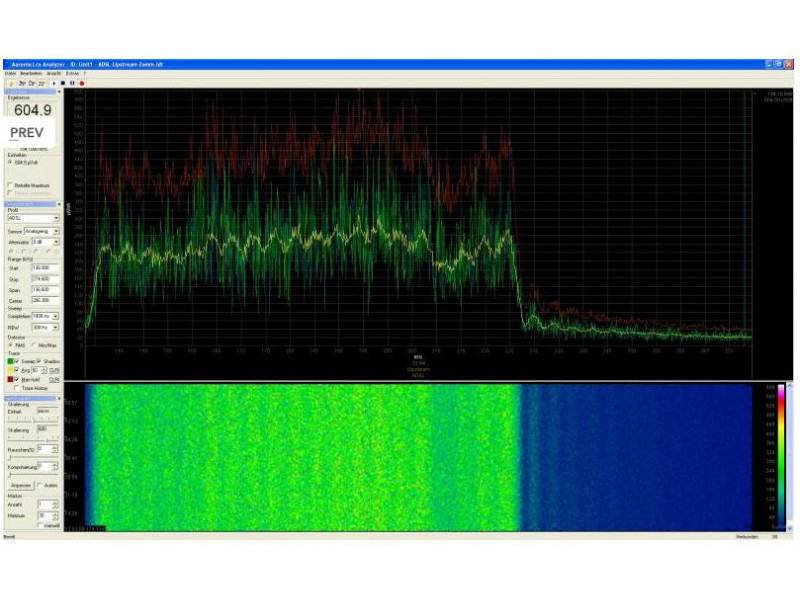Toggle the Sweep trace checkbox
Image resolution: width=800 pixels, height=600 pixels.
point(17,361)
